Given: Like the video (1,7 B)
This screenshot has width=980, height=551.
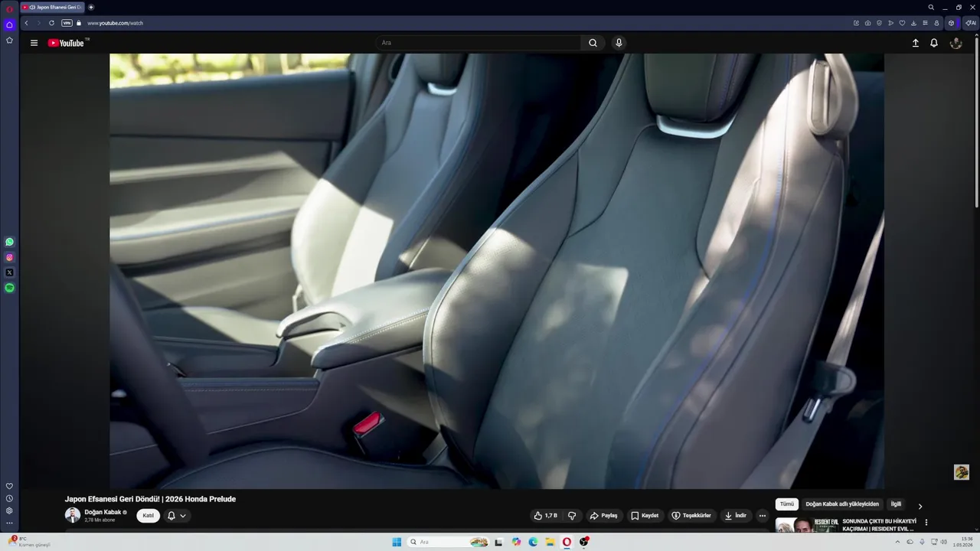Looking at the screenshot, I should 546,516.
